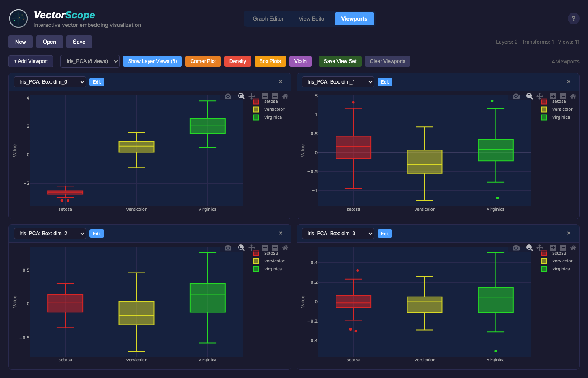Click zoom out (minus) in dim_0 plot
Screen dimensions: 588x378
click(x=275, y=96)
